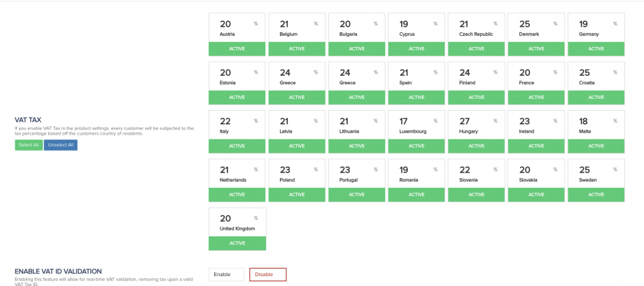
Task: Click the Malta tax rate field
Action: pos(584,121)
